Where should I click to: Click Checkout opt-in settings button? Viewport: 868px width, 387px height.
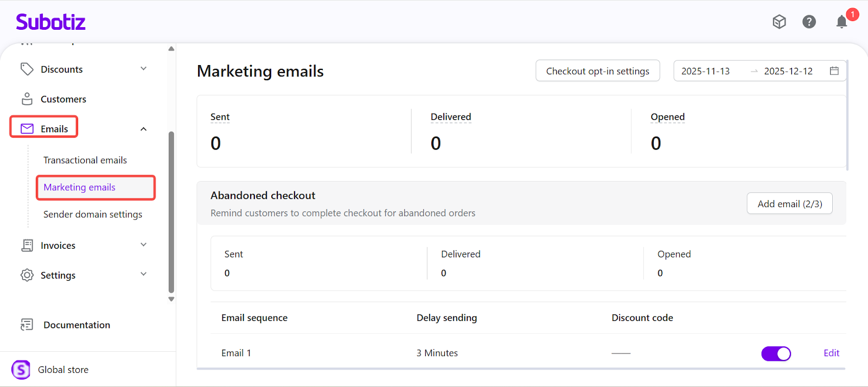597,71
